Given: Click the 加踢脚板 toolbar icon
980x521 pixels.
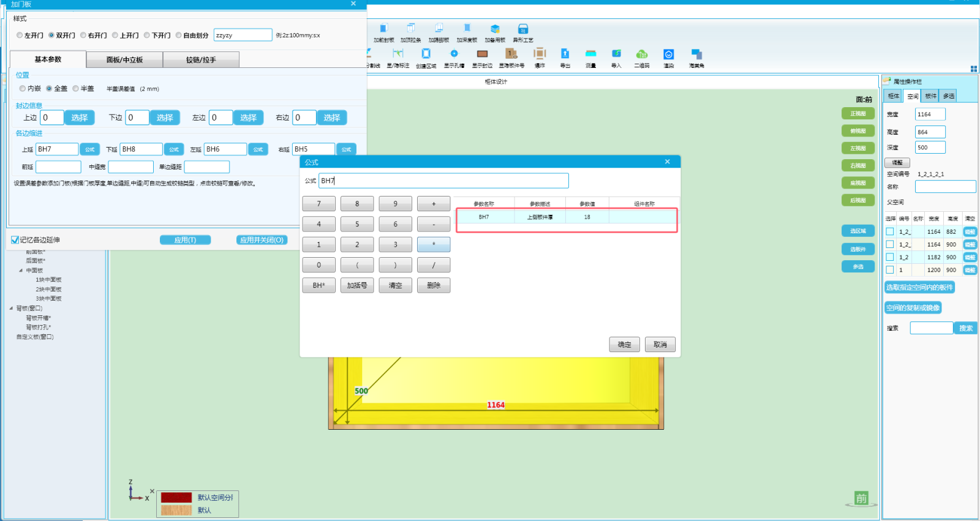Looking at the screenshot, I should [439, 33].
